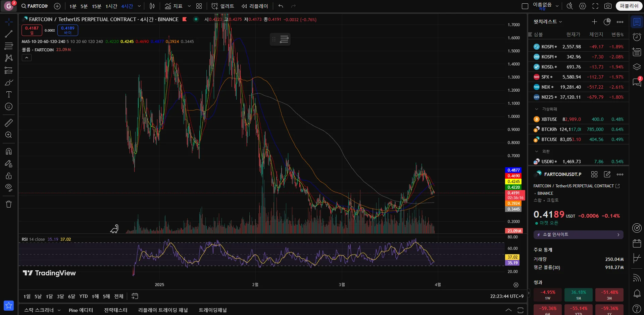Enter fullscreen mode
The height and width of the screenshot is (315, 644).
(x=595, y=6)
